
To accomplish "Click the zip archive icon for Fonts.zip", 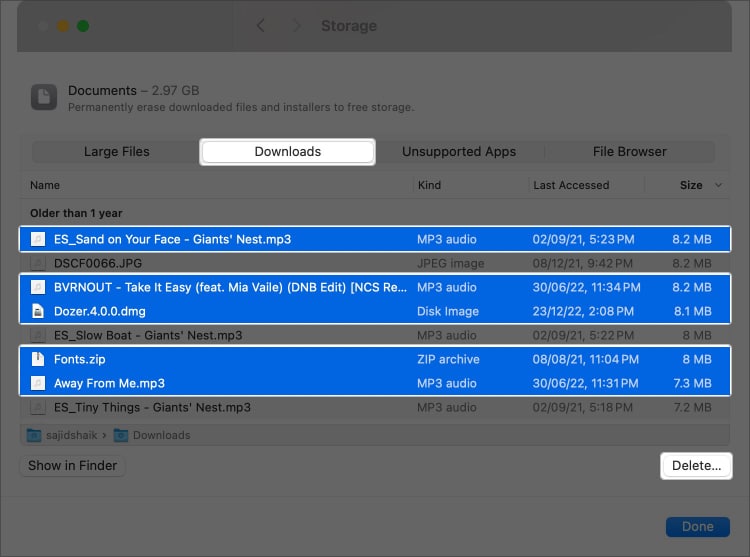I will coord(38,359).
